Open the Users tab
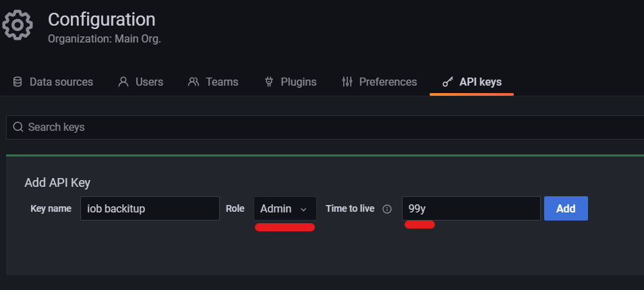The width and height of the screenshot is (644, 290). [x=149, y=82]
